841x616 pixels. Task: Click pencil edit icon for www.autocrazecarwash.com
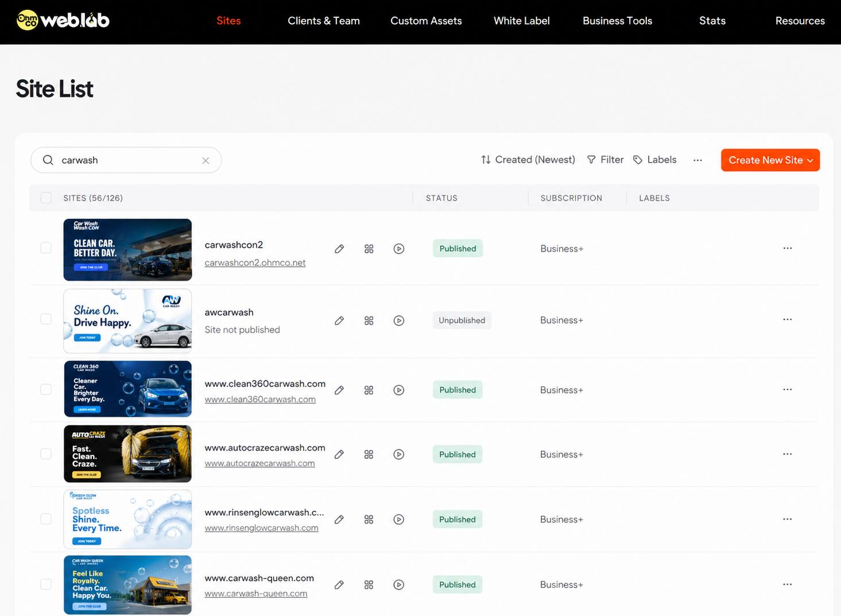point(339,454)
